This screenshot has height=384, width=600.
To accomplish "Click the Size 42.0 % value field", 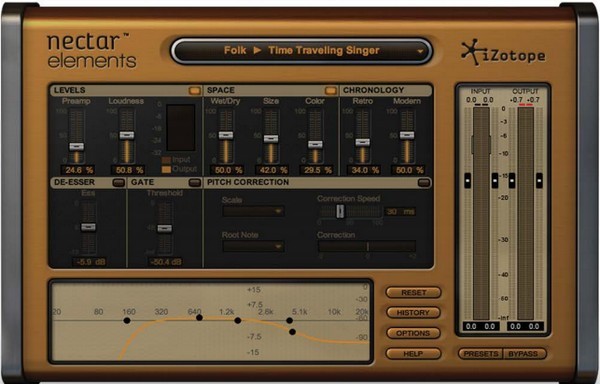I will coord(272,170).
